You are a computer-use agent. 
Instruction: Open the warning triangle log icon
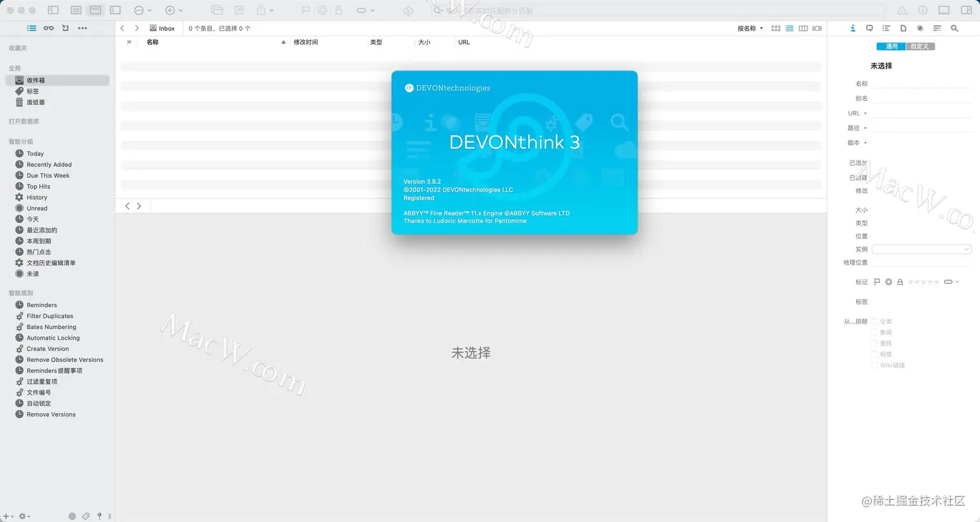pyautogui.click(x=902, y=10)
